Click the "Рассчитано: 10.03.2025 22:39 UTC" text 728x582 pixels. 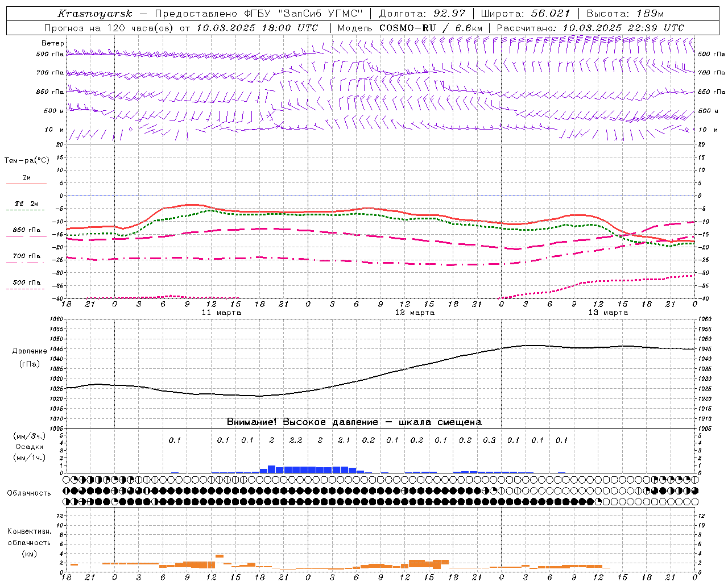click(x=590, y=28)
